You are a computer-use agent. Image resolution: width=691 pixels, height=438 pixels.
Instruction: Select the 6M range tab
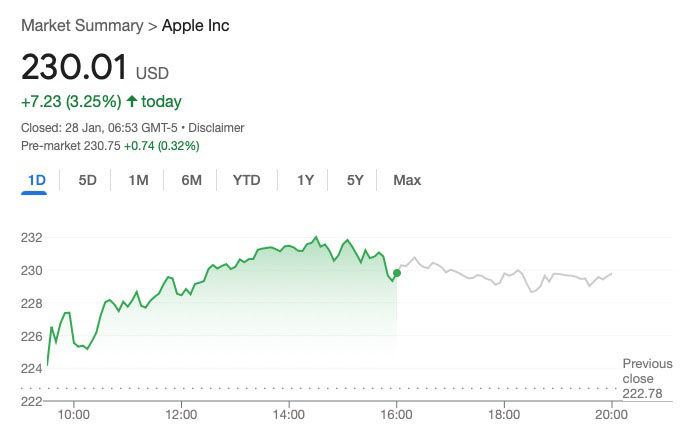[x=191, y=180]
